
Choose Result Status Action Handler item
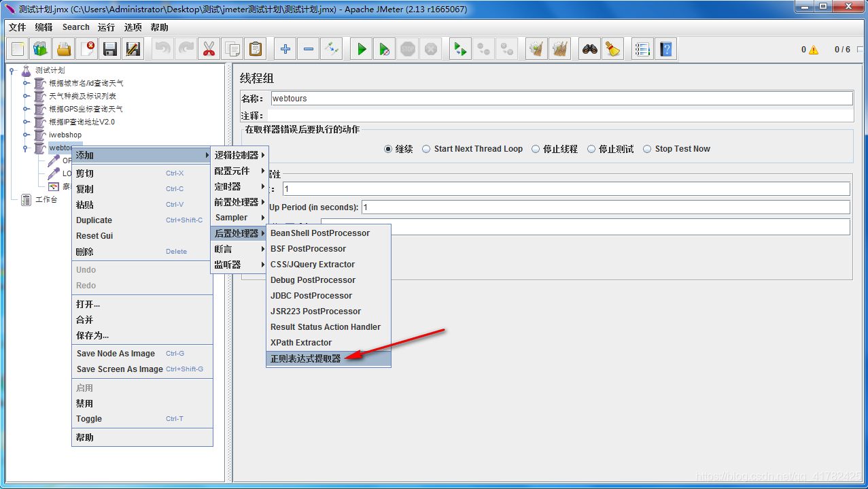pyautogui.click(x=328, y=327)
